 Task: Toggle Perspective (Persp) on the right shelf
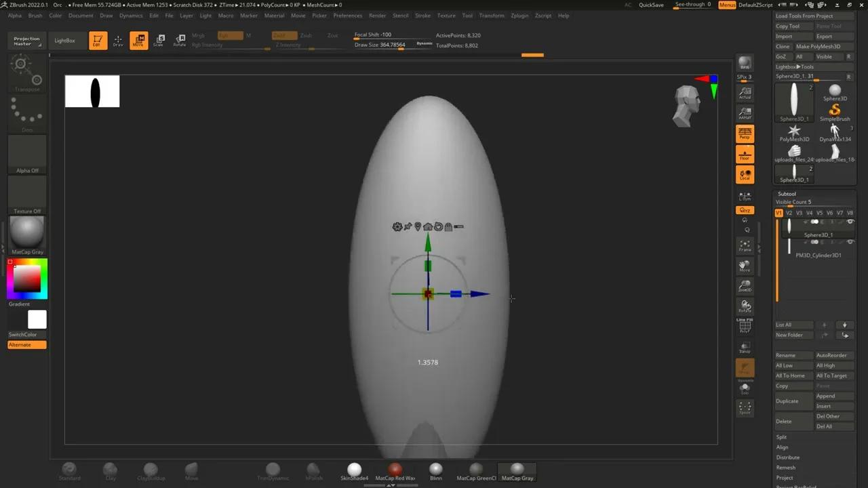[x=745, y=134]
